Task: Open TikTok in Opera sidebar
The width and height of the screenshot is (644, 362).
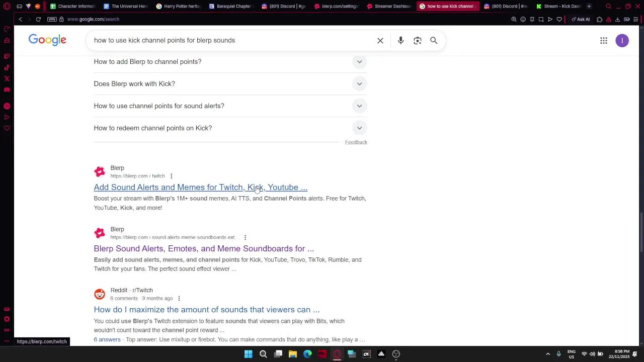Action: [x=7, y=67]
